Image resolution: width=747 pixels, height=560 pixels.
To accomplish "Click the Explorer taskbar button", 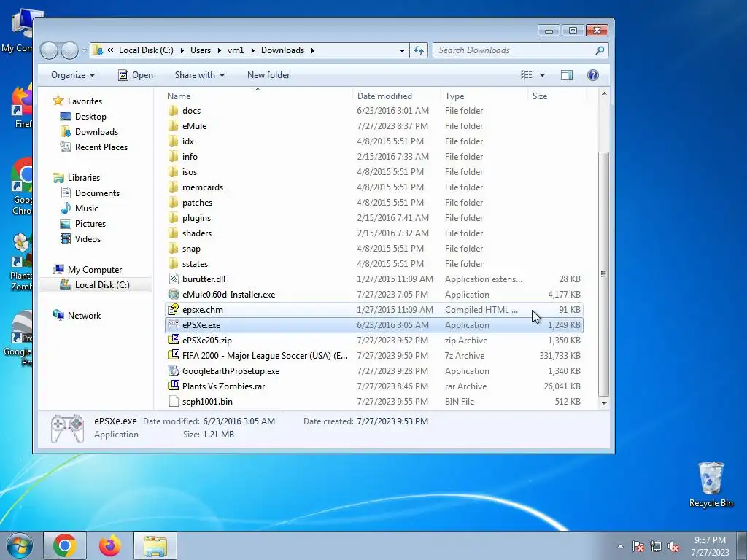I will [155, 545].
